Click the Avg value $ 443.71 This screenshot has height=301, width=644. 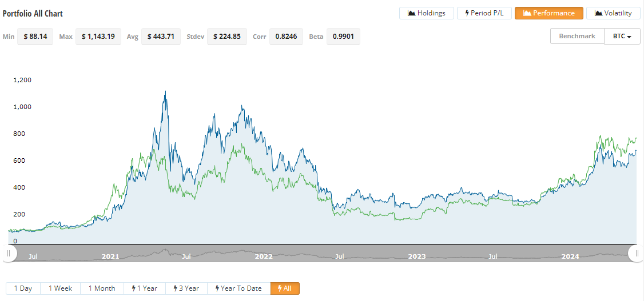pyautogui.click(x=161, y=37)
